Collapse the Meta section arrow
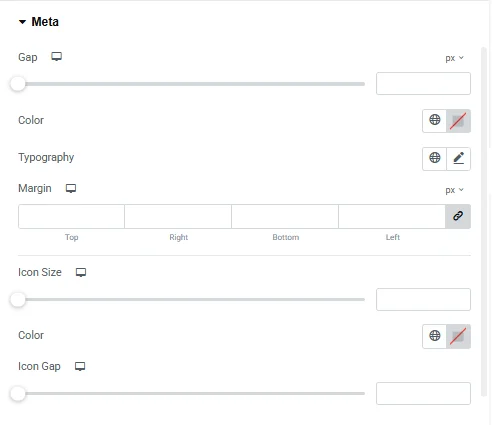The image size is (492, 425). [x=22, y=22]
